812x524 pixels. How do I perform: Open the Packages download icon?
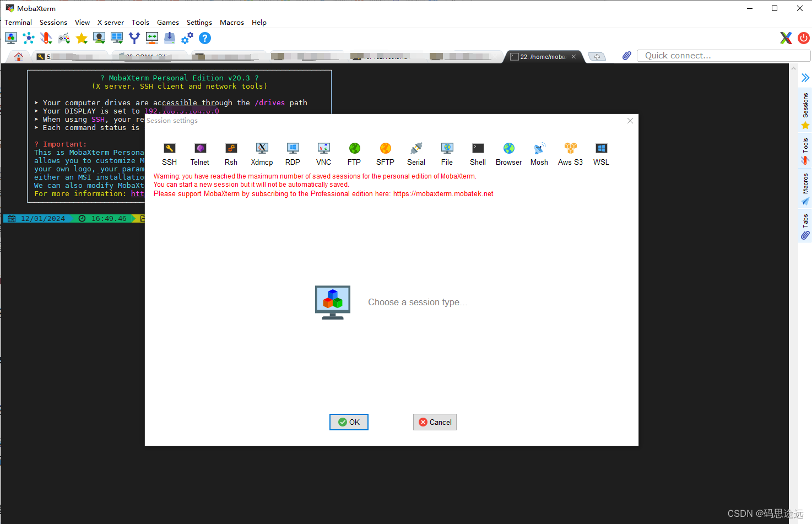(x=170, y=38)
